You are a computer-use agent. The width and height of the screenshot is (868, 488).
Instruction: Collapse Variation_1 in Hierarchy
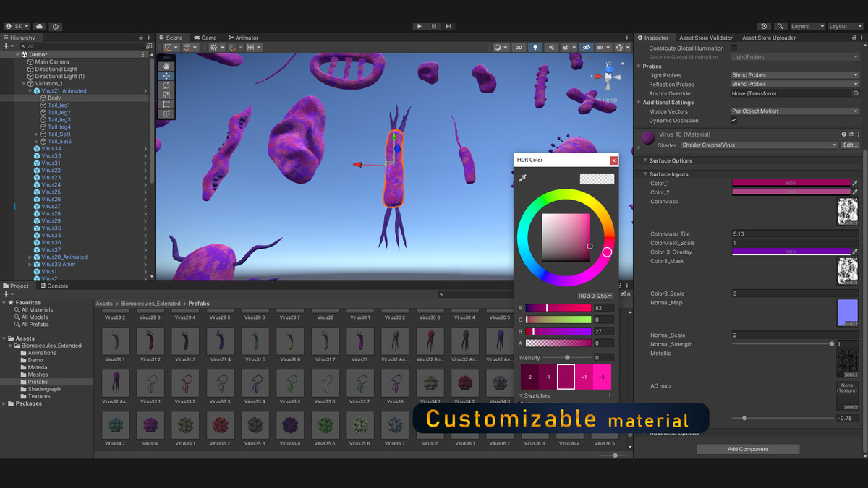(23, 84)
